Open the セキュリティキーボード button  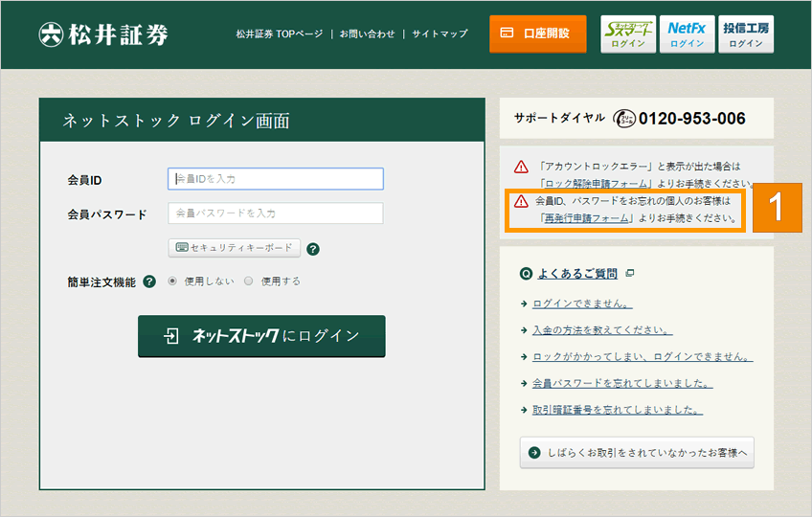coord(234,248)
